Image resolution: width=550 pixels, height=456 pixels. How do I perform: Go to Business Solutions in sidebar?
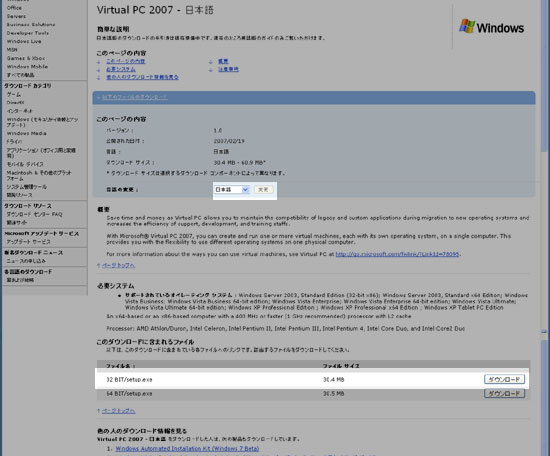31,25
